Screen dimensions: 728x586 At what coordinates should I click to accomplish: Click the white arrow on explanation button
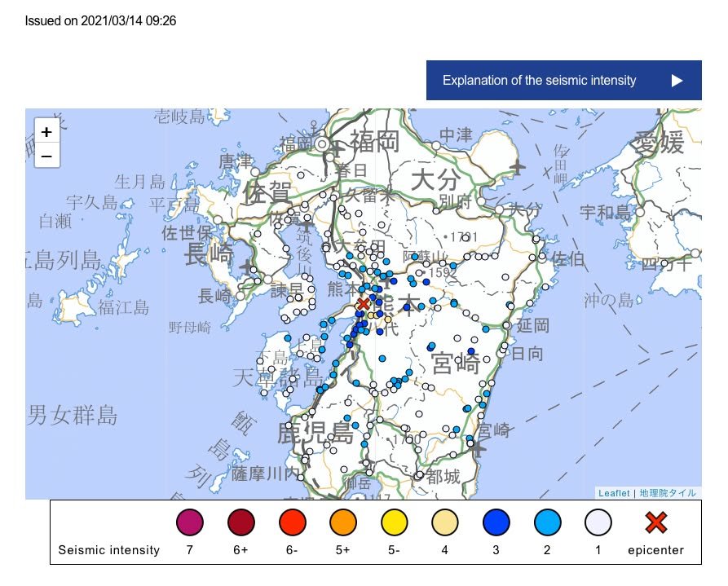click(x=677, y=81)
